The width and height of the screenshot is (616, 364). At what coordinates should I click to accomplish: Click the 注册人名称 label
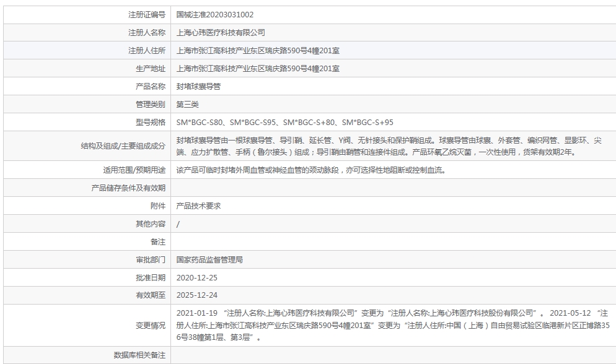point(146,33)
